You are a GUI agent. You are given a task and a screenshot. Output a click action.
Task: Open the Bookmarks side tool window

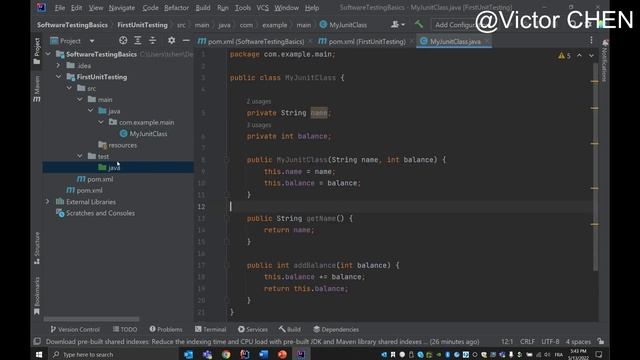37,296
